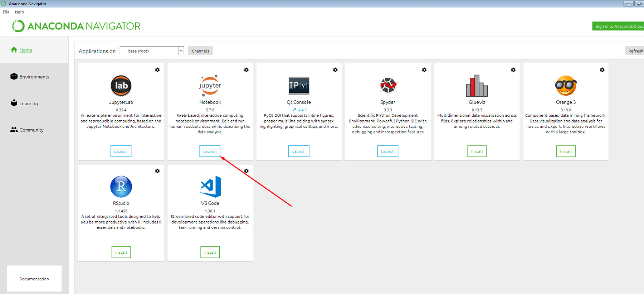Click the Spyder application icon

(388, 86)
